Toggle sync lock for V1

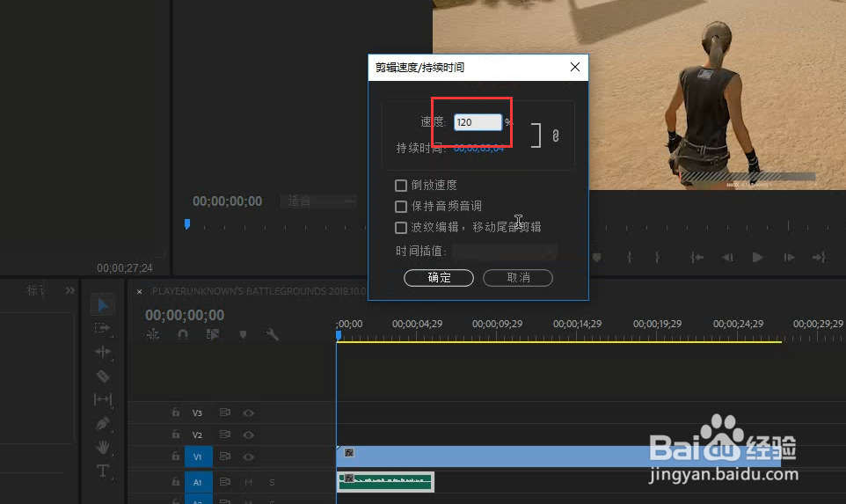[x=224, y=457]
